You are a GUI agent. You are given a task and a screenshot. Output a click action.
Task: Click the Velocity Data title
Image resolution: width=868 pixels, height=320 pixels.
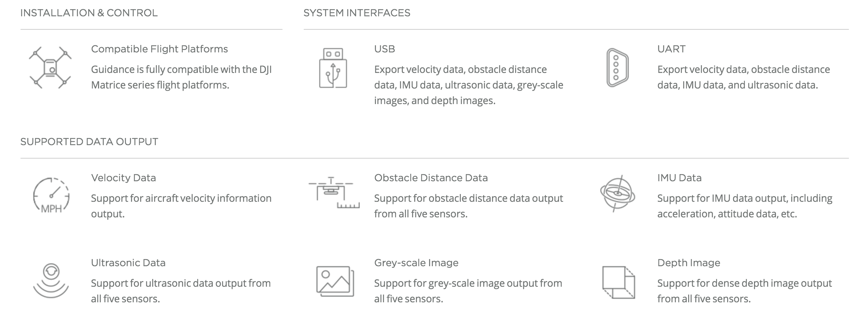pos(123,178)
